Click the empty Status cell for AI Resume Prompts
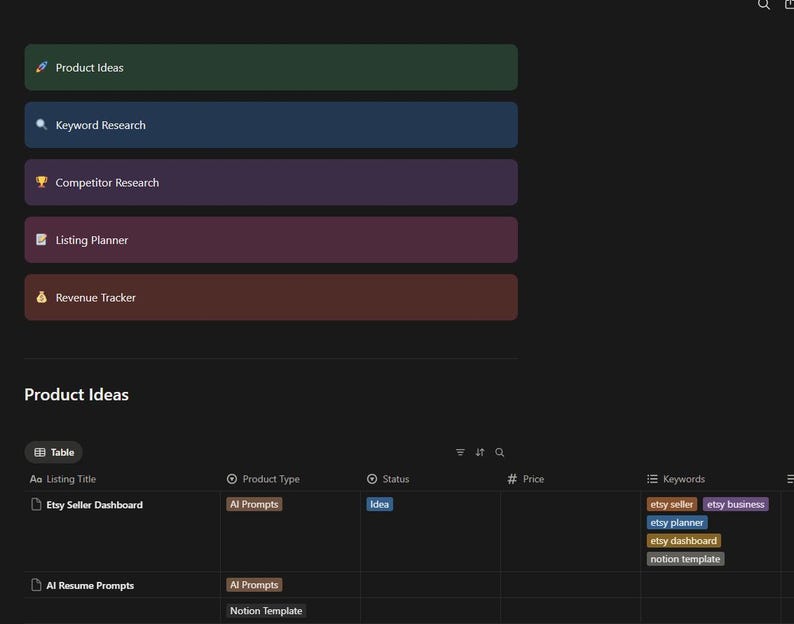Screen dimensions: 794x624 coord(430,585)
